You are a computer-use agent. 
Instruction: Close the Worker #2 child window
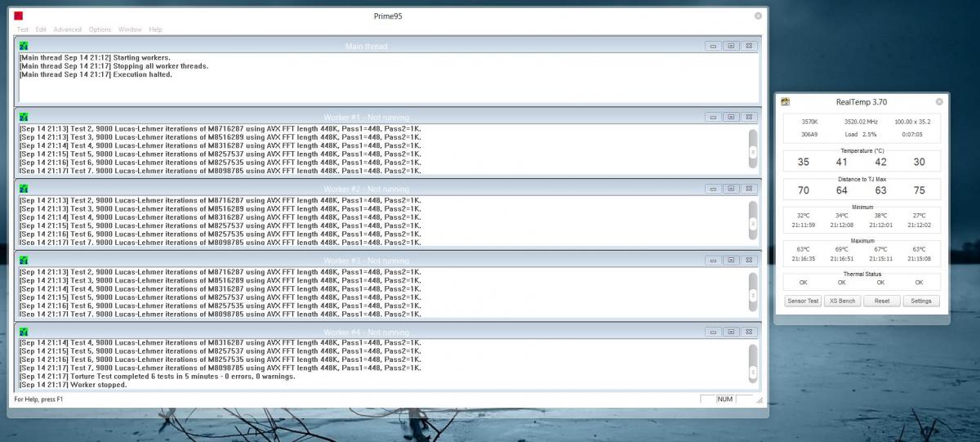click(x=750, y=189)
